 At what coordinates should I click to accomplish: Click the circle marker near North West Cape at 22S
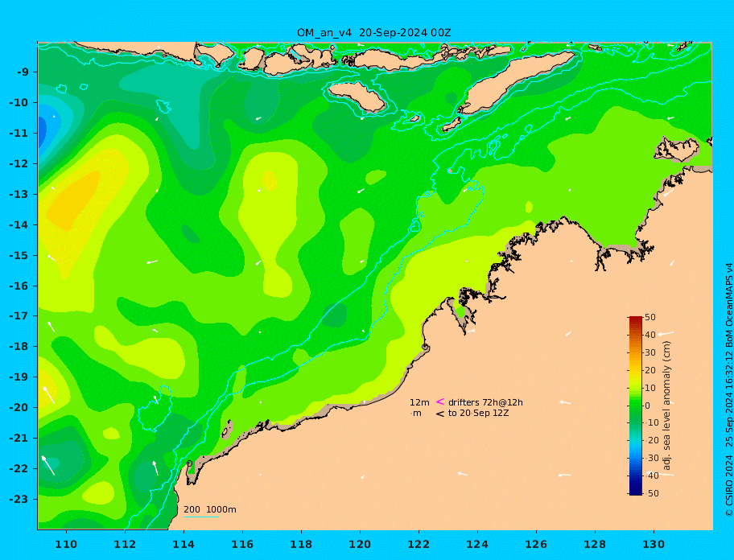(x=190, y=463)
